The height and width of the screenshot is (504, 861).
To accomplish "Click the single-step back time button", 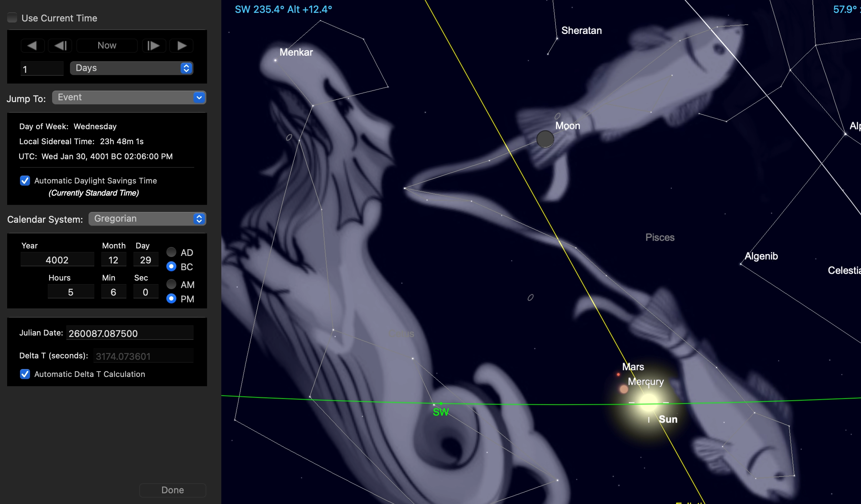I will [x=60, y=46].
